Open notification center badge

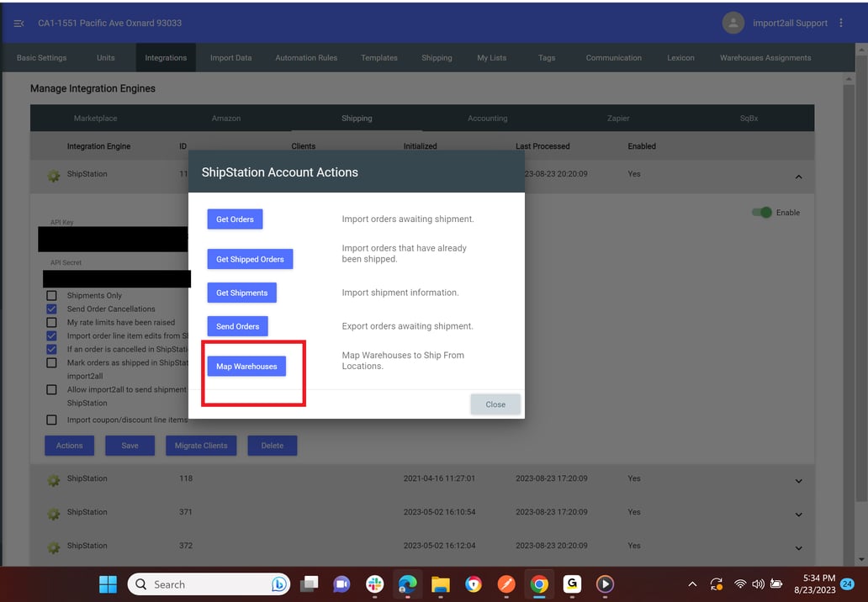tap(847, 584)
